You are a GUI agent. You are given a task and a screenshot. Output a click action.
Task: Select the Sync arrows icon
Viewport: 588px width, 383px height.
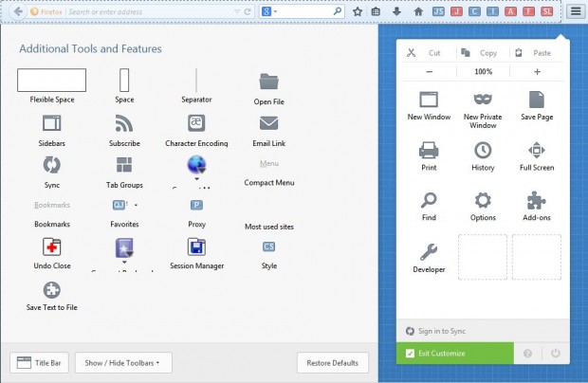tap(52, 165)
